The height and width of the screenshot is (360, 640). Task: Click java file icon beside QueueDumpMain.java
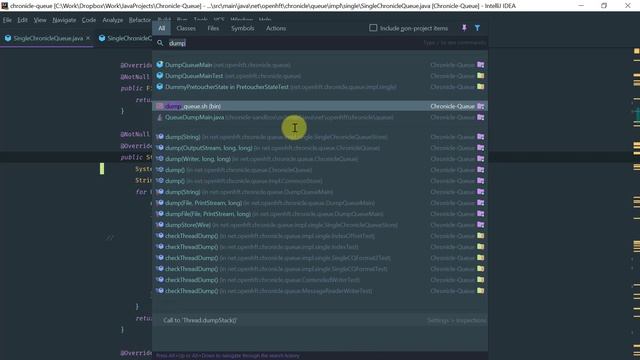pos(160,117)
